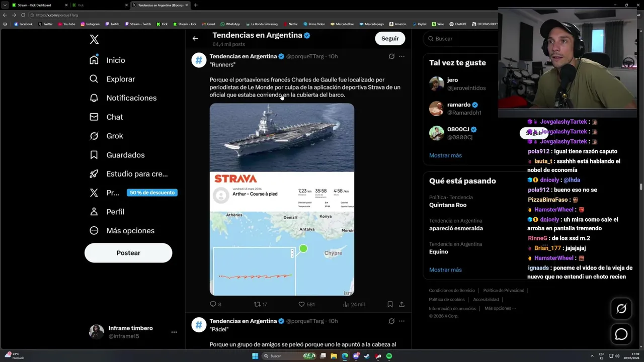
Task: Open the WhatsApp bookmark
Action: click(x=230, y=24)
